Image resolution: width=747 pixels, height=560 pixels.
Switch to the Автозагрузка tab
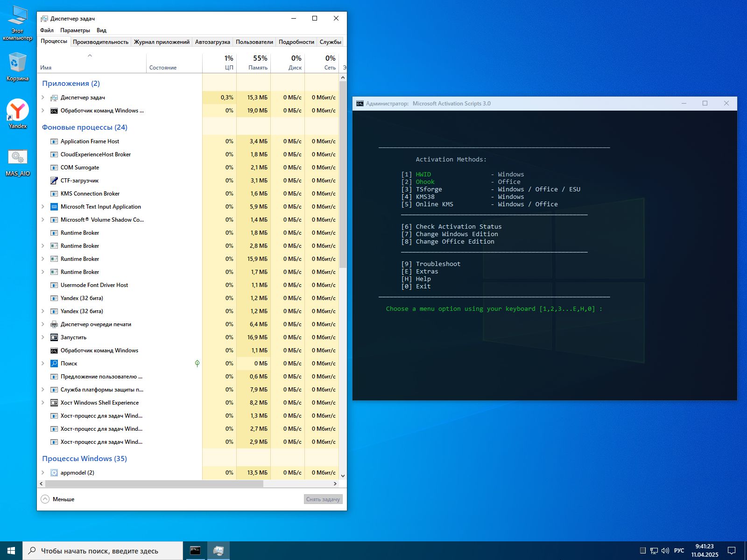click(212, 42)
